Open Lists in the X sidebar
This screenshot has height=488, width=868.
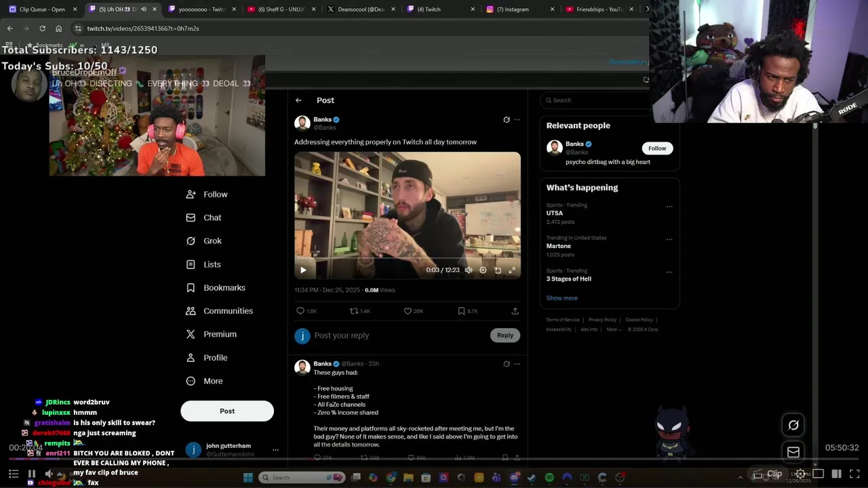click(203, 264)
